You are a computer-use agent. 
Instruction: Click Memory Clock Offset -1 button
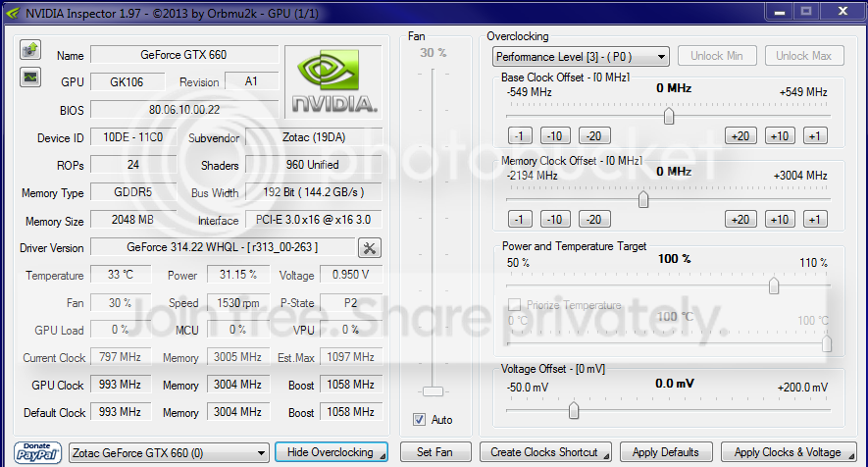pos(520,219)
